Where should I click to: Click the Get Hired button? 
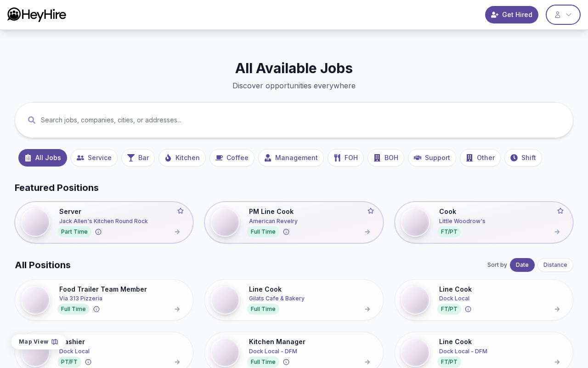click(x=512, y=15)
